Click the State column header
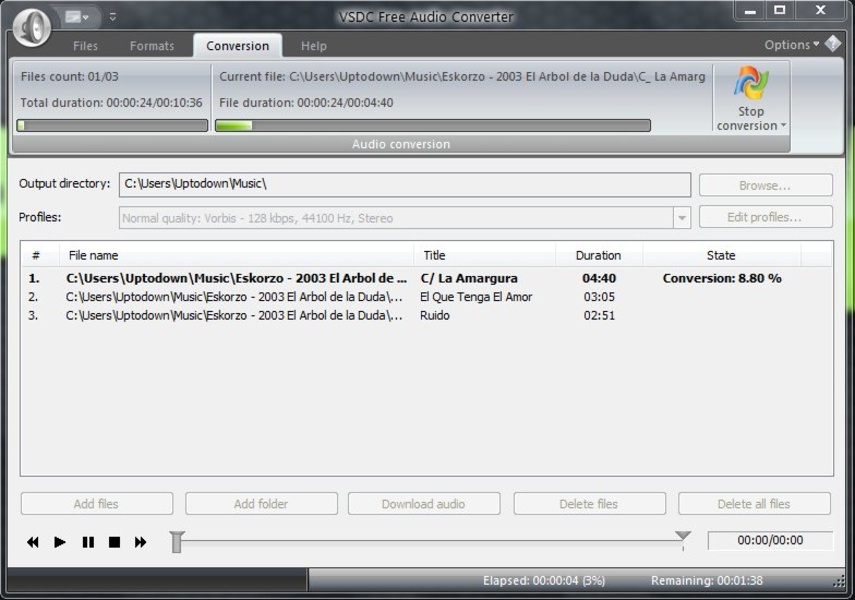 (721, 255)
